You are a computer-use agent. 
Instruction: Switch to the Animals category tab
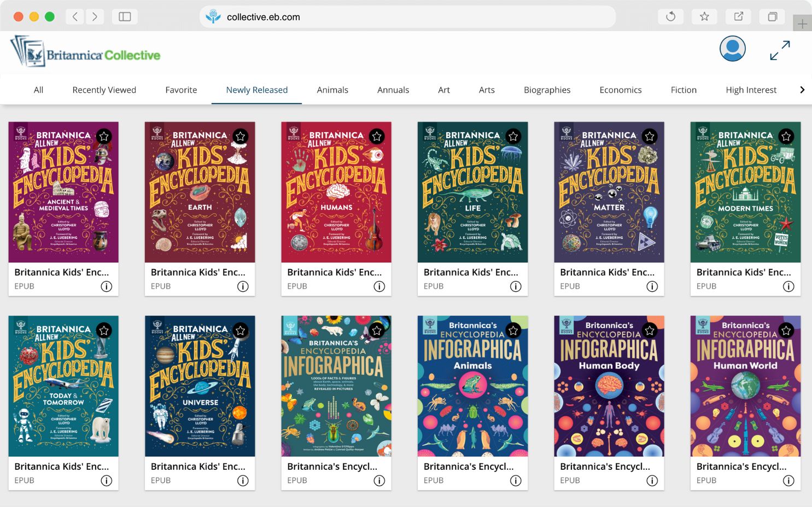pyautogui.click(x=332, y=90)
